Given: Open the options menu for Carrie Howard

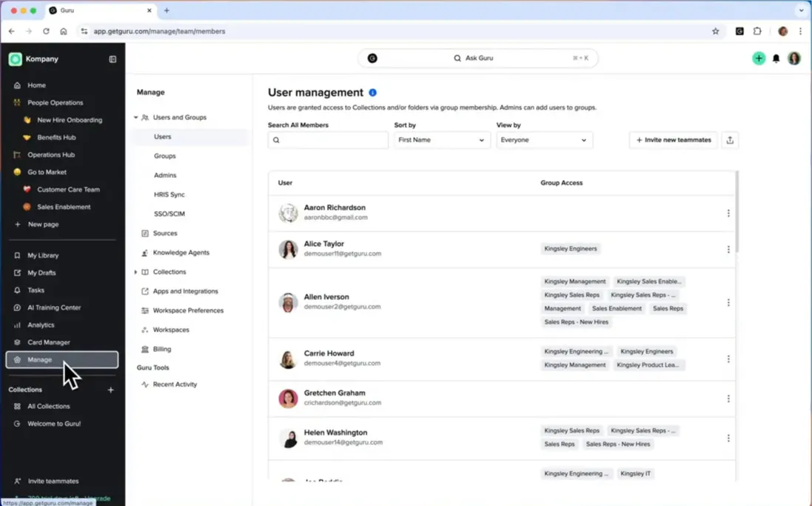Looking at the screenshot, I should pyautogui.click(x=728, y=359).
